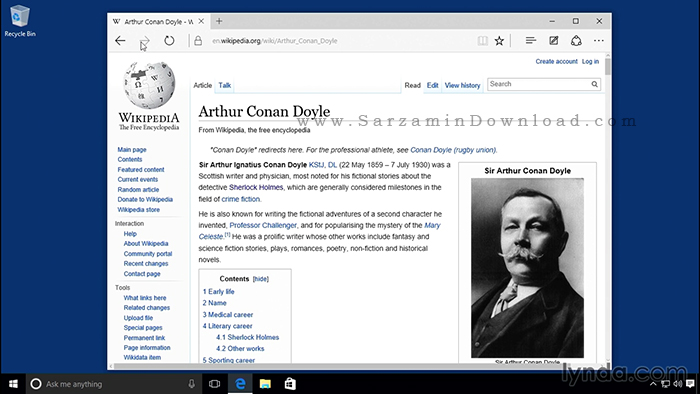Click the Sir Arthur Conan Doyle portrait
700x394 pixels.
tap(527, 268)
